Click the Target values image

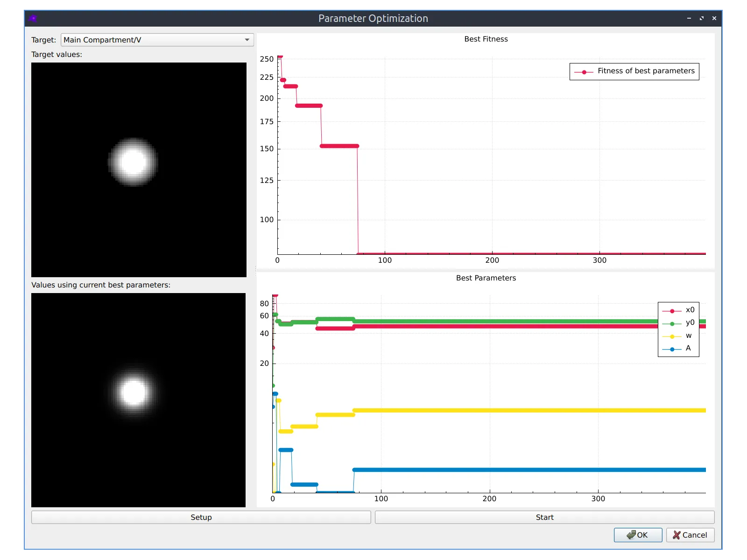(x=139, y=170)
